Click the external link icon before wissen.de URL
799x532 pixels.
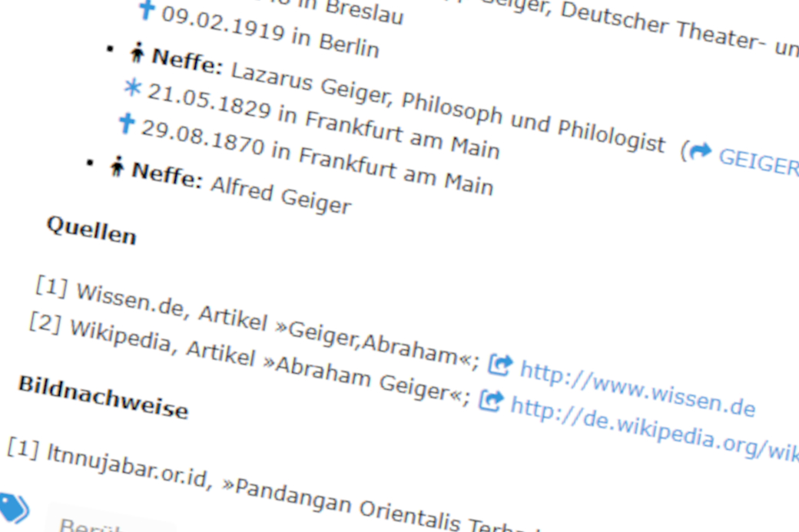click(x=500, y=365)
